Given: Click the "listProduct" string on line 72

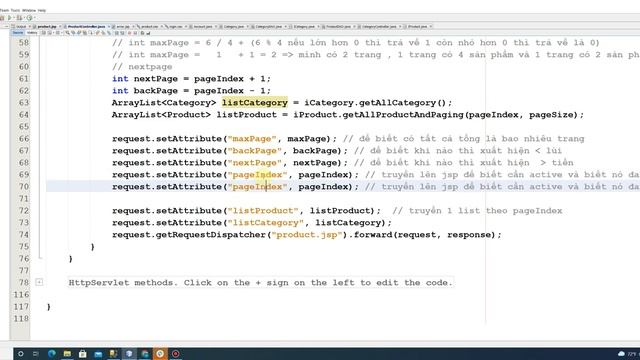Looking at the screenshot, I should [263, 211].
